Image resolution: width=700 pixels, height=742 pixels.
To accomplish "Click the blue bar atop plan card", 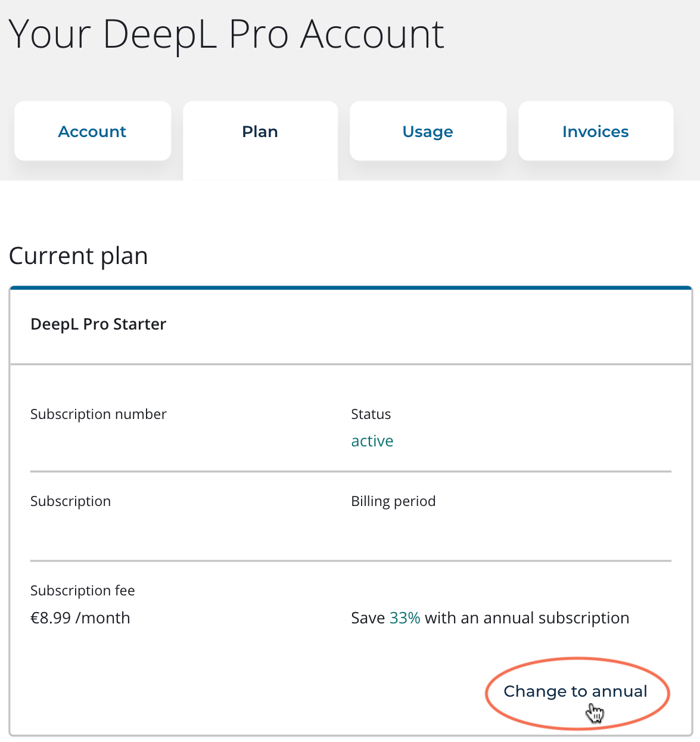I will (x=351, y=288).
